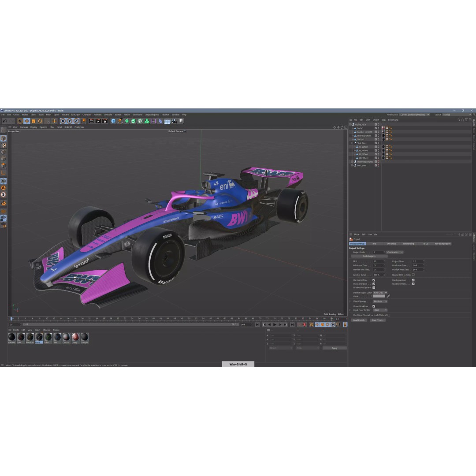Switch to the Dynamics tab

click(x=391, y=244)
